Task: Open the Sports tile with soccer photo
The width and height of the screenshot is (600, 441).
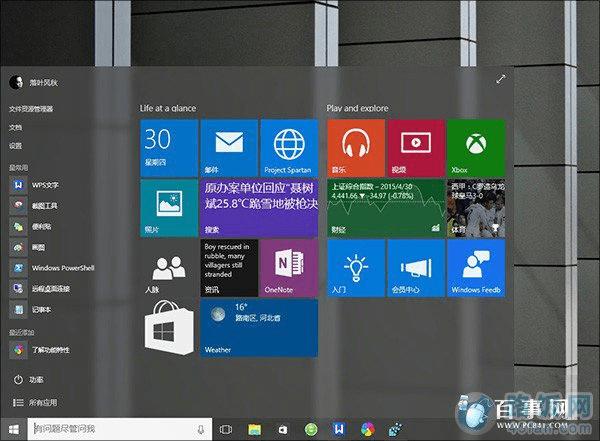Action: [x=476, y=208]
